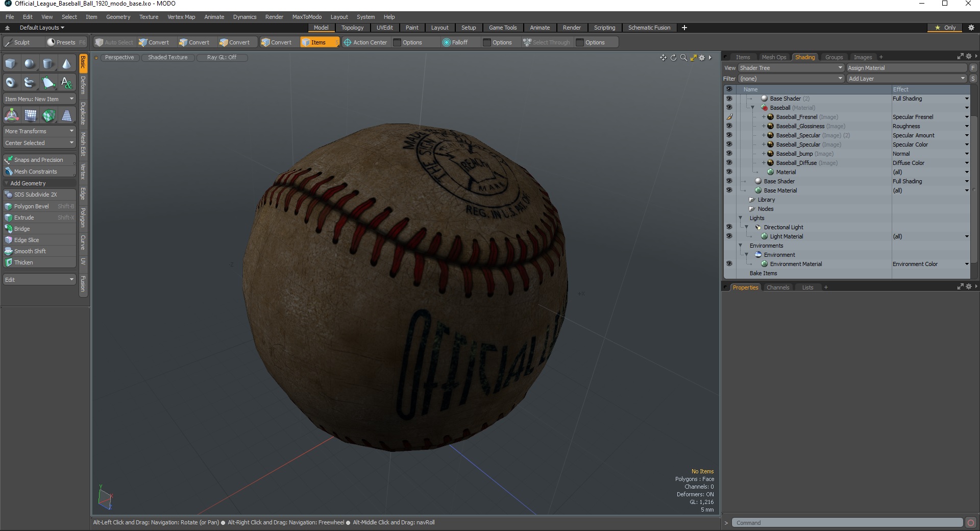Click the Shaded Texture viewport style selector
The width and height of the screenshot is (980, 531).
pos(167,57)
